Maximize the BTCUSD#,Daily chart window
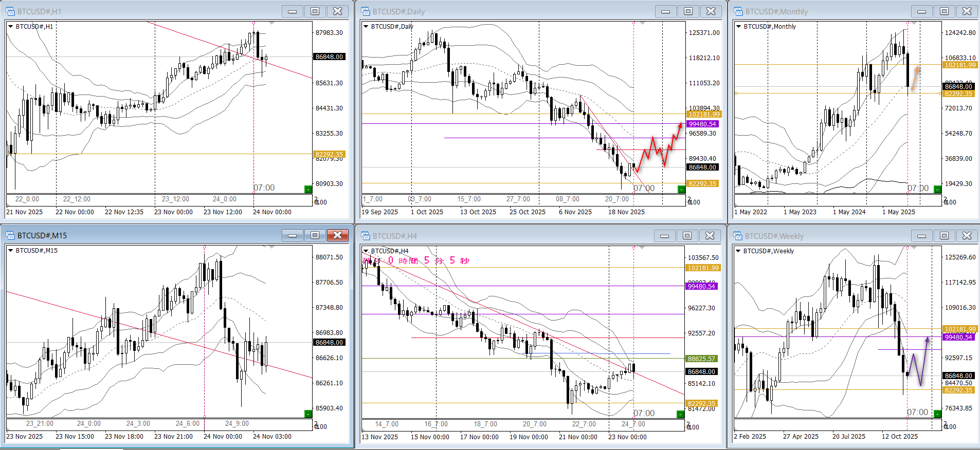 click(x=688, y=11)
